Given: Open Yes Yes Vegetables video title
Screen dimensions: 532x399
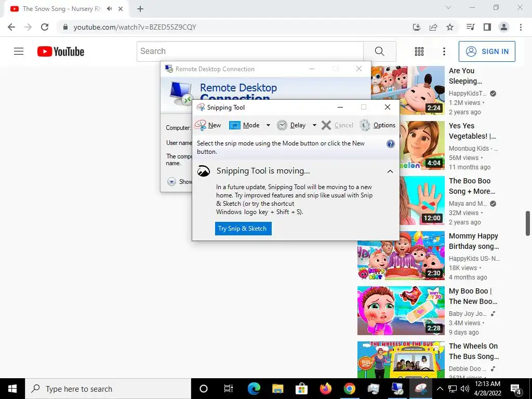Looking at the screenshot, I should pos(472,131).
